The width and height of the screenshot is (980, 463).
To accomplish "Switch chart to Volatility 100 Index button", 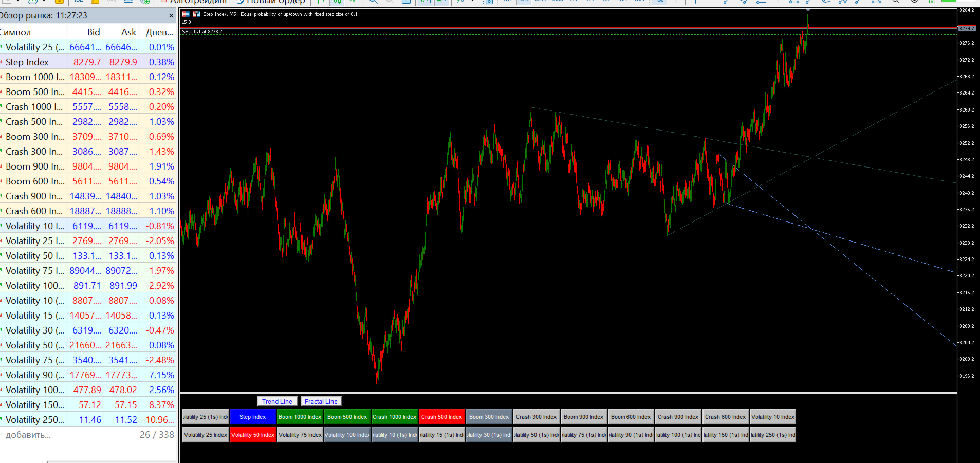I will 347,435.
